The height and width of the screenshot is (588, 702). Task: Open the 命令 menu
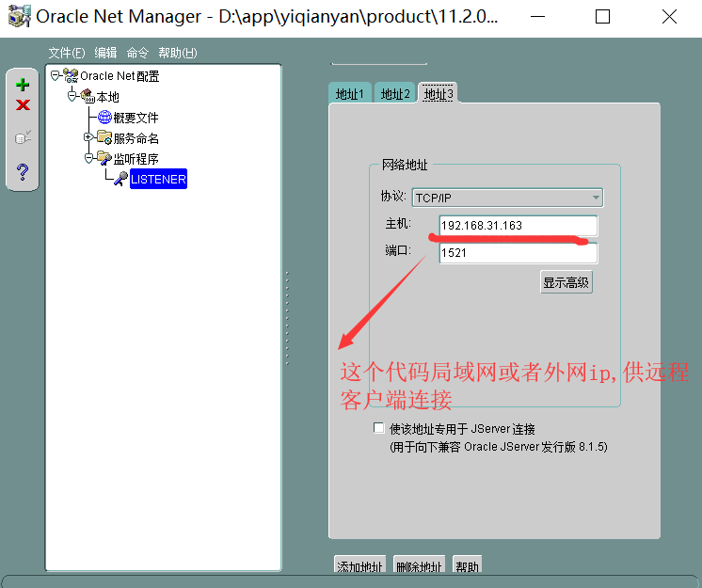pyautogui.click(x=137, y=53)
